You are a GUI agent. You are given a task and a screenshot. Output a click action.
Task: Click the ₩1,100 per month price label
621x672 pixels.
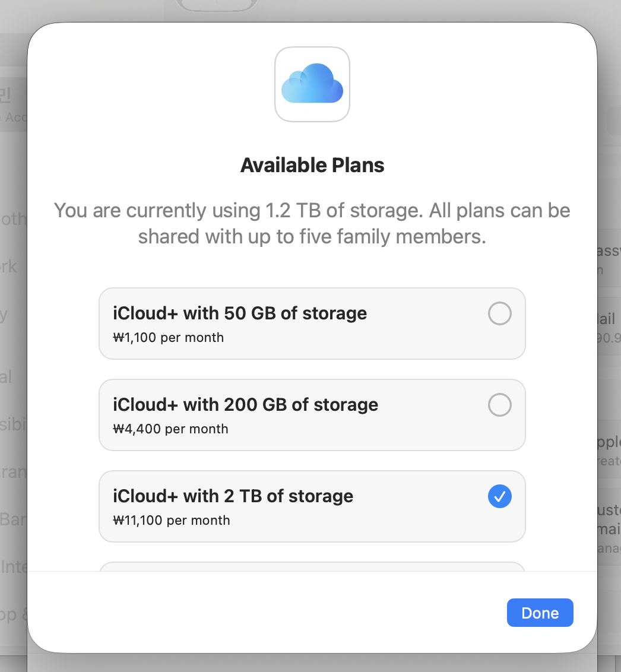point(168,338)
